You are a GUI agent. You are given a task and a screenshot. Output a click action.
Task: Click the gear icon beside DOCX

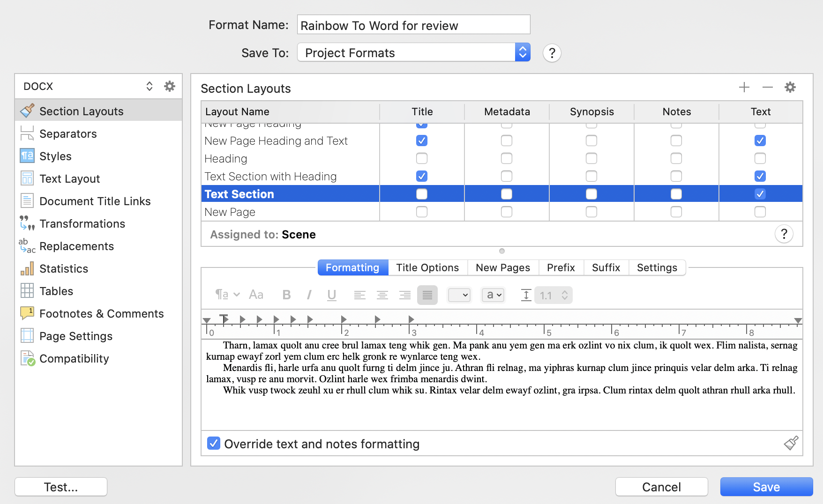[x=170, y=86]
